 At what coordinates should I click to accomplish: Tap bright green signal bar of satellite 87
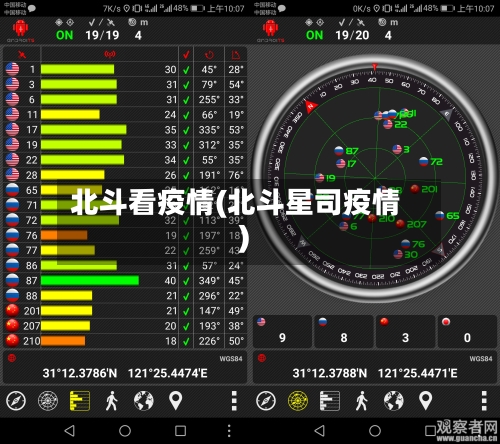click(x=90, y=281)
